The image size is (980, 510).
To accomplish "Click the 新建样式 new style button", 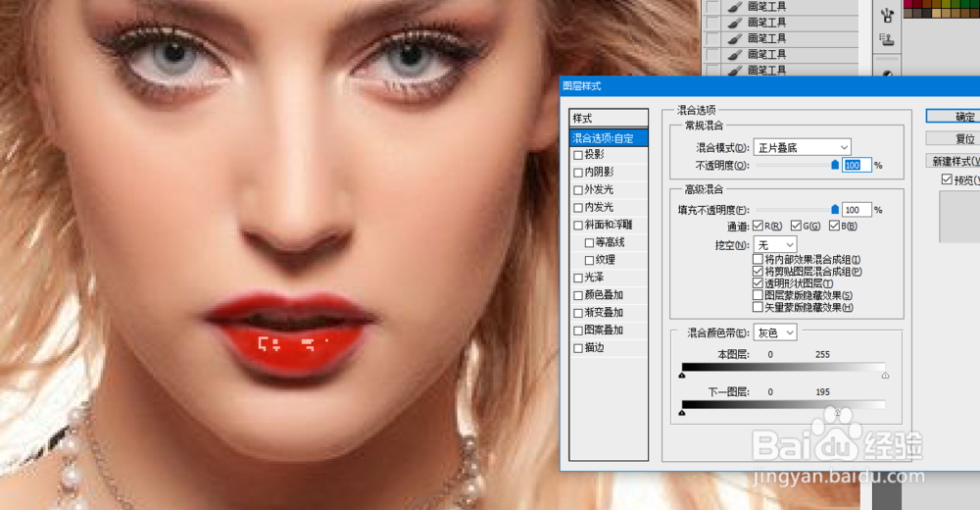I will (x=954, y=161).
